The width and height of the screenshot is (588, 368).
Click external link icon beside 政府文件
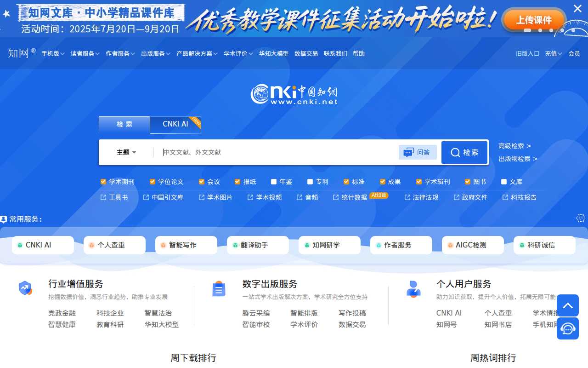[457, 197]
